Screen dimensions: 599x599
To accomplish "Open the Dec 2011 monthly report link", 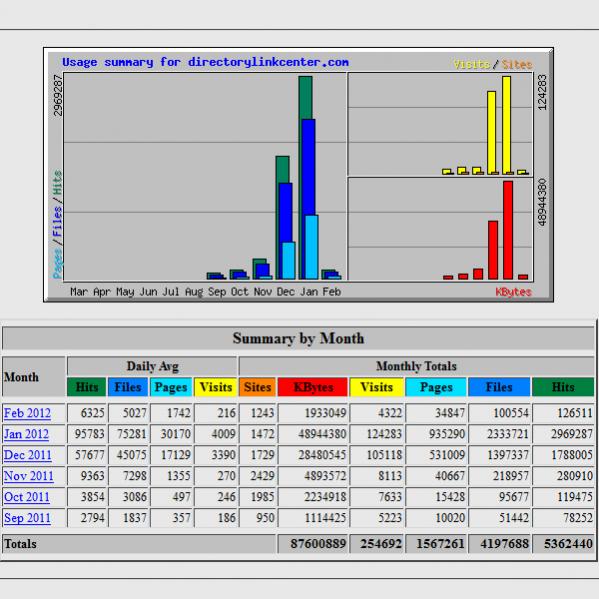I will point(28,455).
